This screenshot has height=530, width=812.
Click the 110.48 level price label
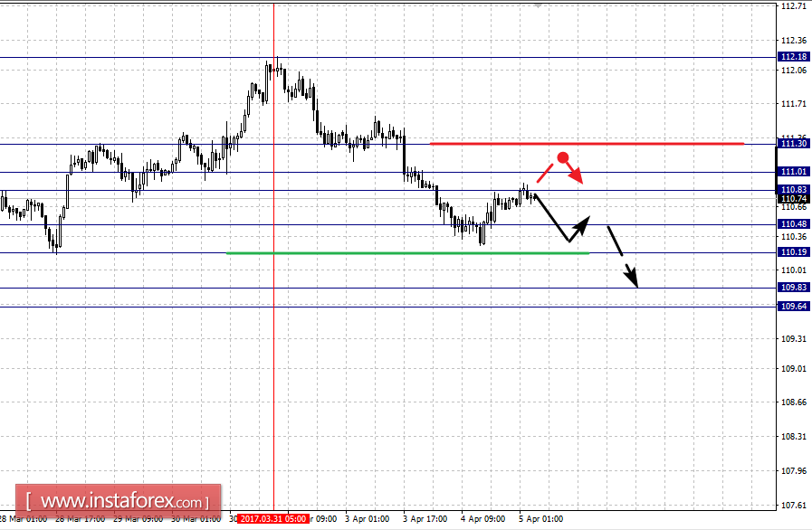point(793,224)
